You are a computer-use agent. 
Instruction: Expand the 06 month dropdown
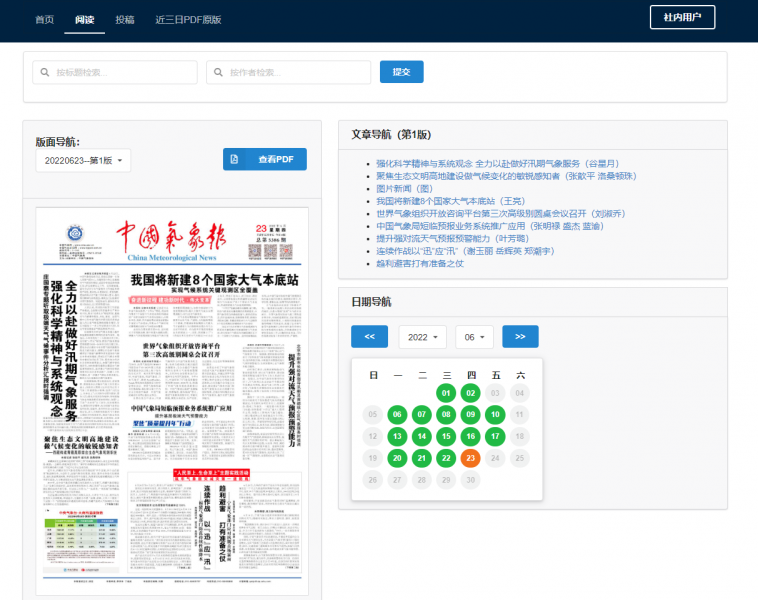[x=474, y=337]
